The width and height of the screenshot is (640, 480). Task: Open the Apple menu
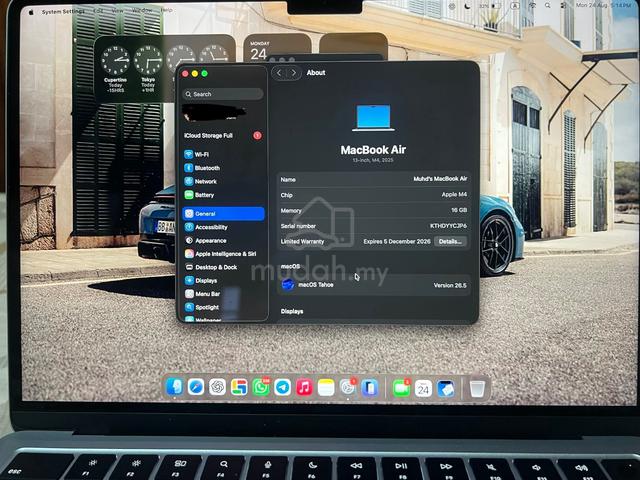31,12
